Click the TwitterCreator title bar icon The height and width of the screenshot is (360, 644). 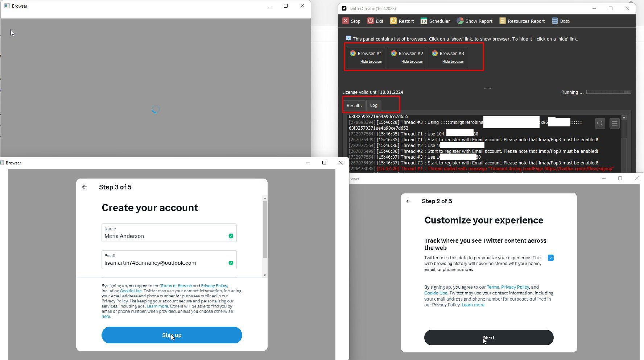344,8
